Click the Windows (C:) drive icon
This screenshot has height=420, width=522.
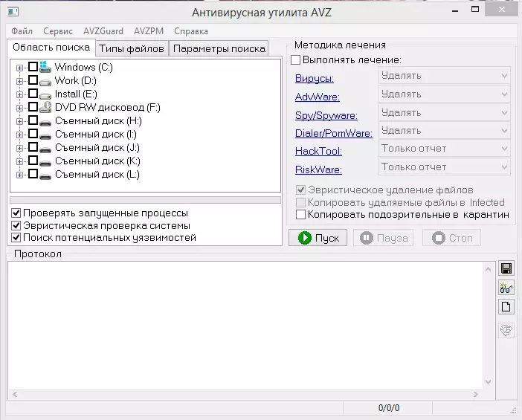pyautogui.click(x=45, y=67)
